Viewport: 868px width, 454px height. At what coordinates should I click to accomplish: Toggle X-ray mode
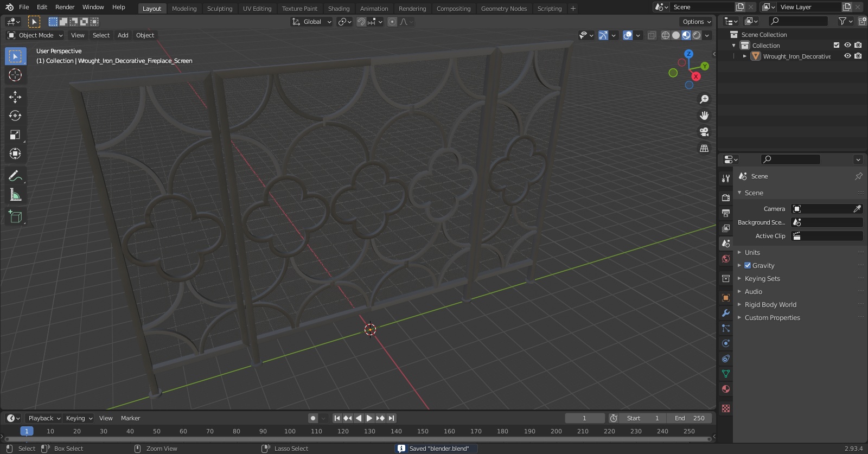tap(652, 35)
